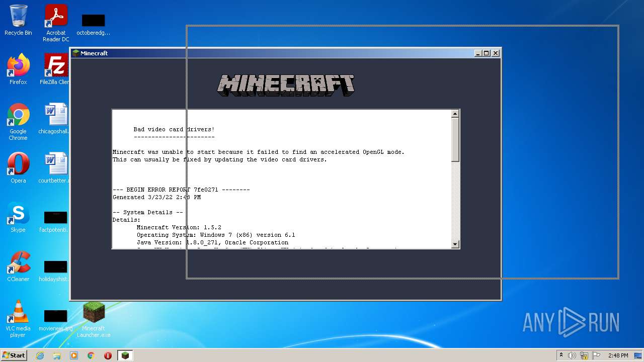Click the 'Java Version: 1.8.0_271' line
644x362 pixels.
tap(212, 242)
